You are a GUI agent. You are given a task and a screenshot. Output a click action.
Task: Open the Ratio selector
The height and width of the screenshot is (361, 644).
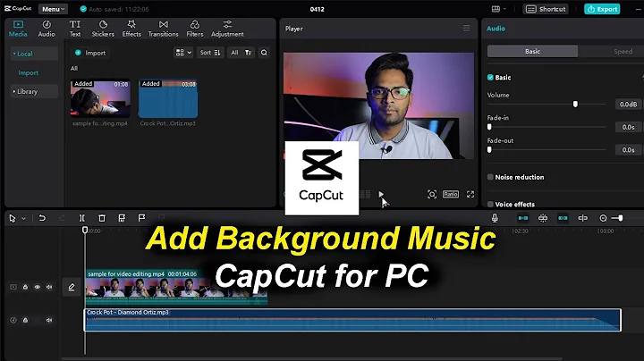(x=451, y=194)
